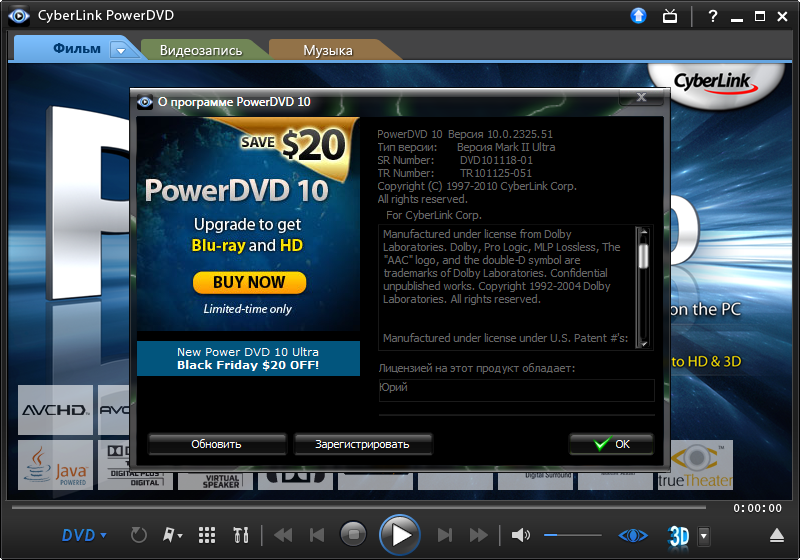Confirm the dialog with the OK button
800x560 pixels.
coord(612,444)
